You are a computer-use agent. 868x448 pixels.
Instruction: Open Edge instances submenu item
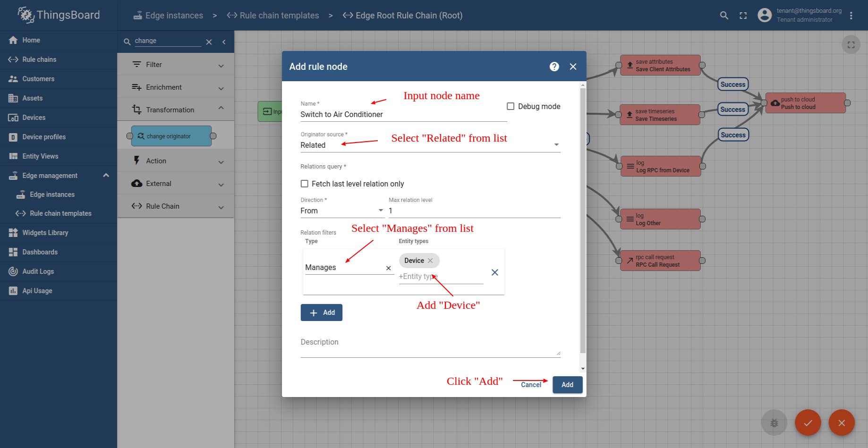tap(59, 194)
